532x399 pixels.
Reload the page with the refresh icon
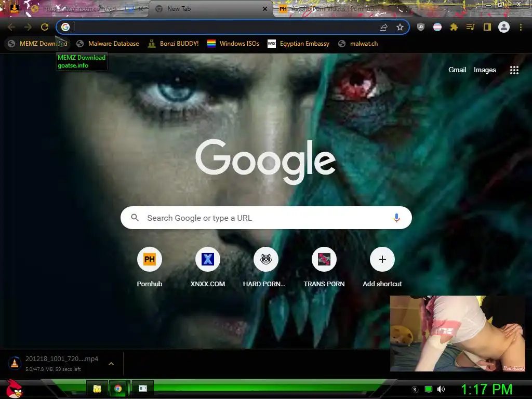[45, 27]
